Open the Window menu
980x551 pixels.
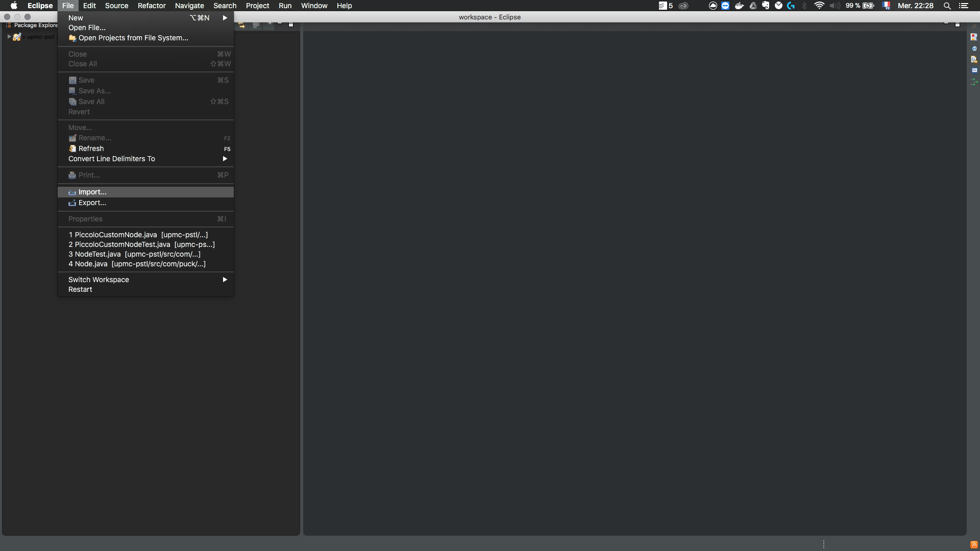pyautogui.click(x=314, y=6)
